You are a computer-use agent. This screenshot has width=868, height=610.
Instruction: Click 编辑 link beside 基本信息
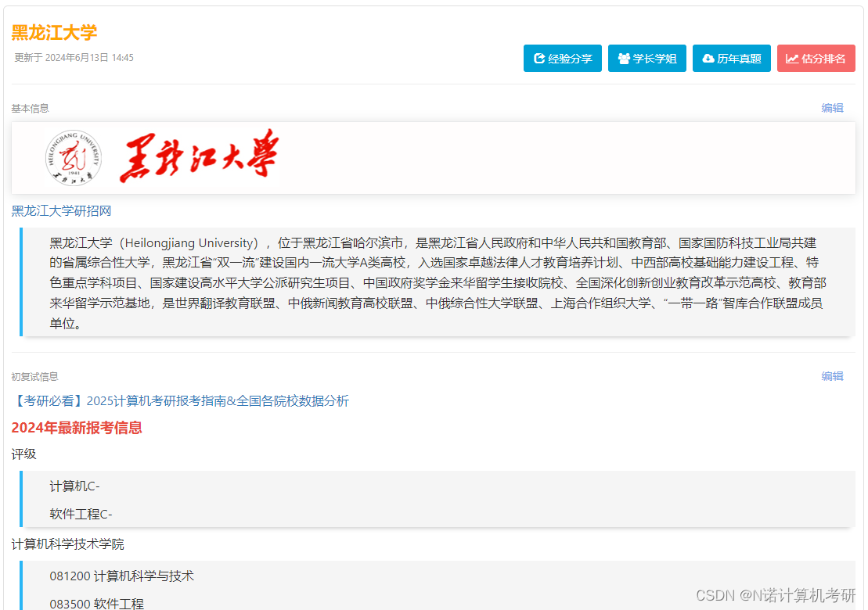click(832, 108)
